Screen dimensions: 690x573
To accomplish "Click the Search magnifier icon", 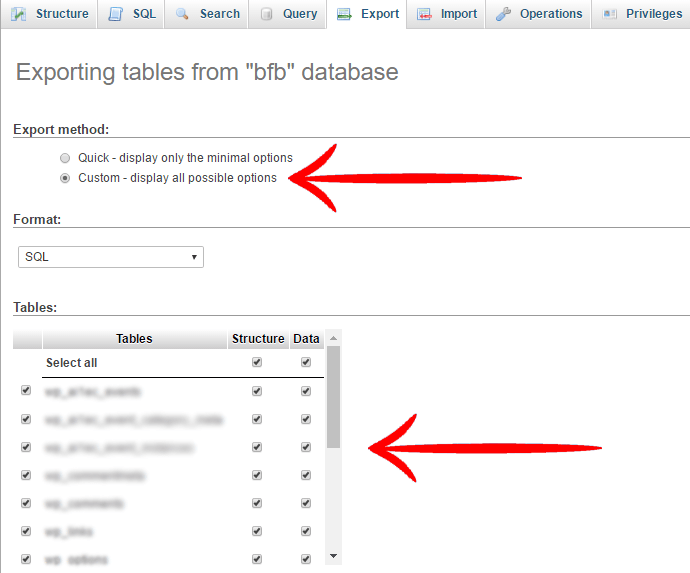I will pyautogui.click(x=182, y=14).
